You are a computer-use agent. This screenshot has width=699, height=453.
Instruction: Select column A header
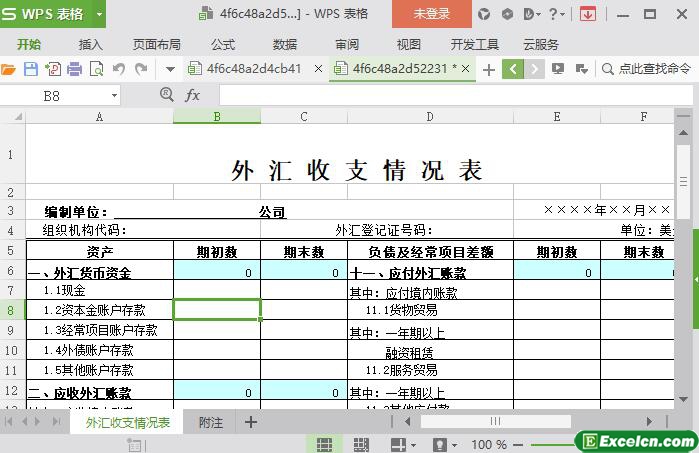[99, 117]
